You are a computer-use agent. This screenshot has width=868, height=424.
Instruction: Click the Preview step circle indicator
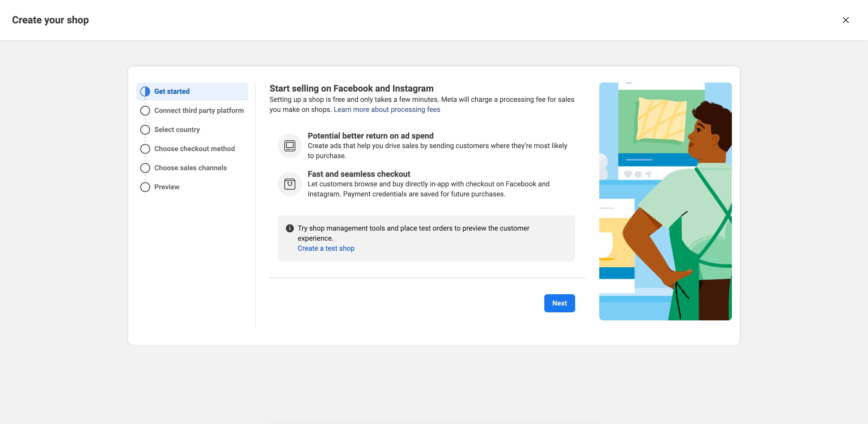pos(145,187)
